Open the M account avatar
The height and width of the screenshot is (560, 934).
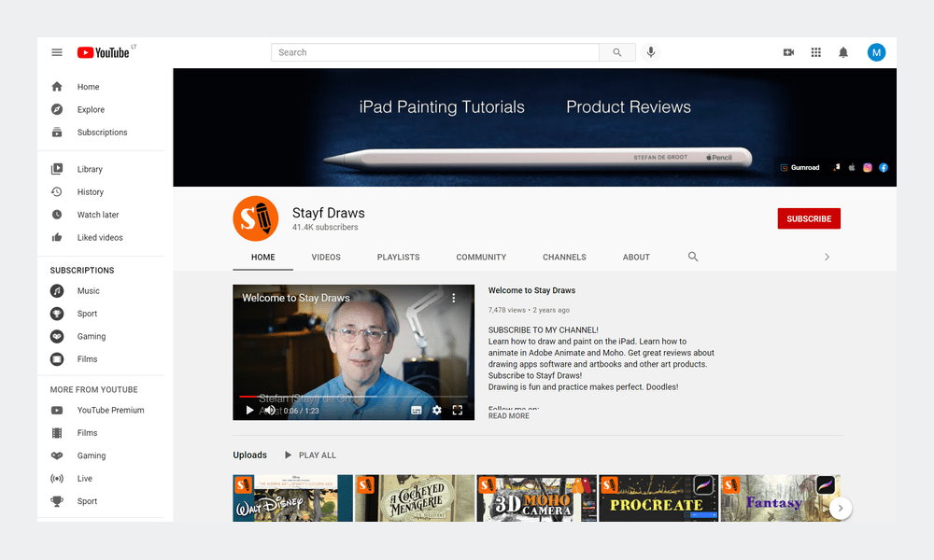876,52
